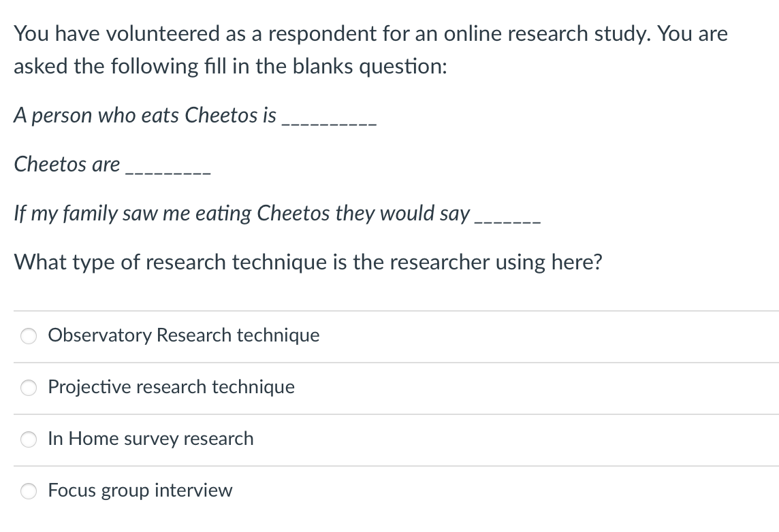The width and height of the screenshot is (779, 532).
Task: Choose the Projective research technique radio button
Action: pos(29,388)
